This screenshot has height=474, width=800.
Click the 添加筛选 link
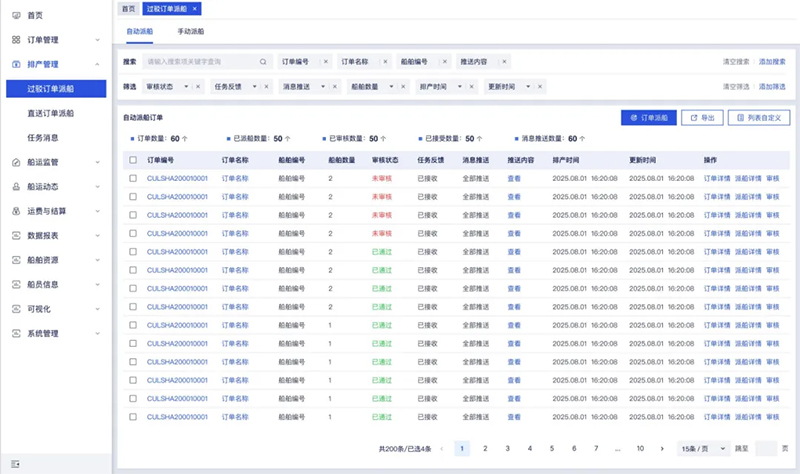771,87
